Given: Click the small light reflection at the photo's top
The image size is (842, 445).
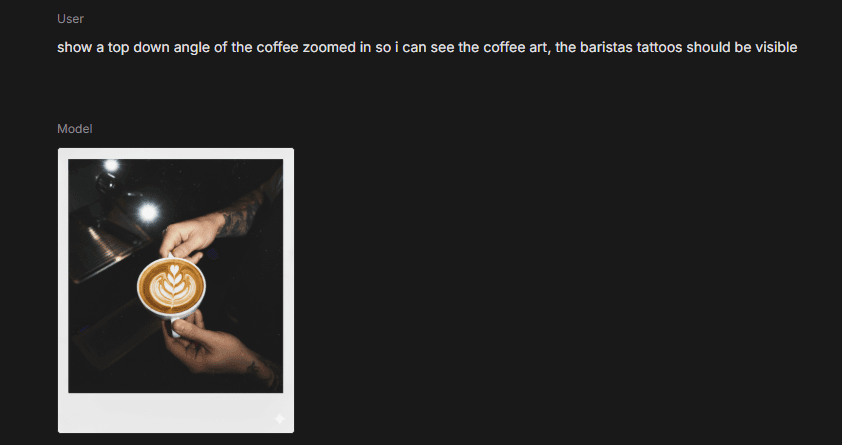Looking at the screenshot, I should 111,165.
